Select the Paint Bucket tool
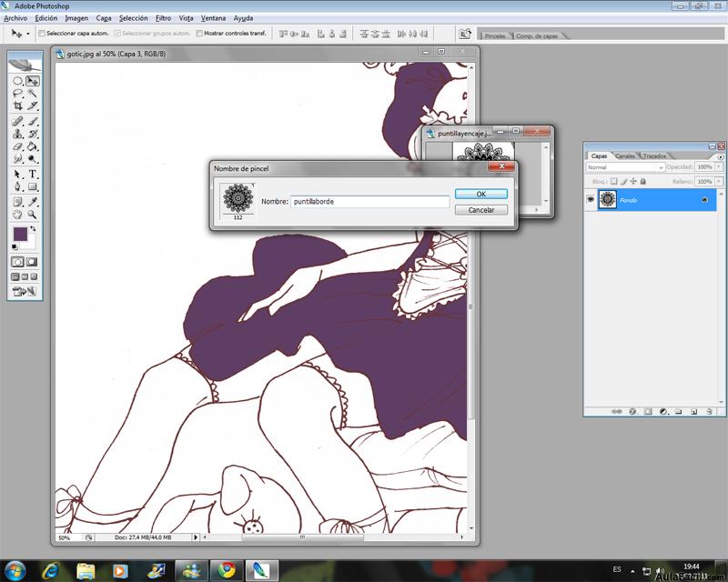This screenshot has width=728, height=582. [x=33, y=146]
